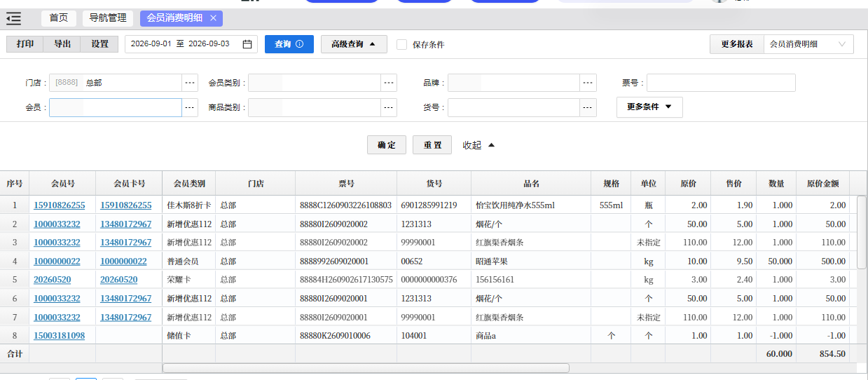Open card number 13480172967 link in row 2
This screenshot has width=868, height=380.
[125, 224]
